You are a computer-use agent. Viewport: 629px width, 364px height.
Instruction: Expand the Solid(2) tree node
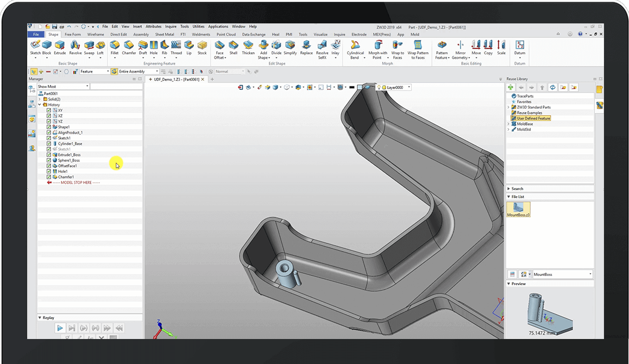[40, 99]
